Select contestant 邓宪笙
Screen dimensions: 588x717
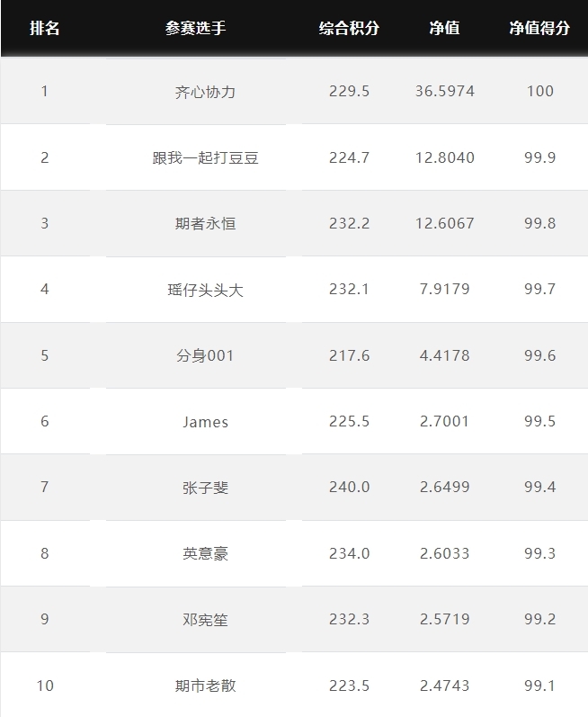(x=205, y=620)
